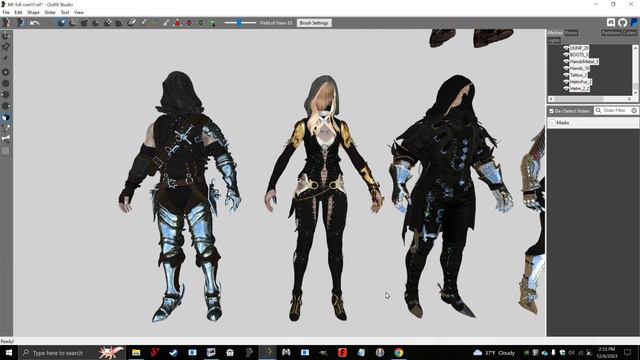This screenshot has width=640, height=360.
Task: Open the Tool menu
Action: [65, 13]
